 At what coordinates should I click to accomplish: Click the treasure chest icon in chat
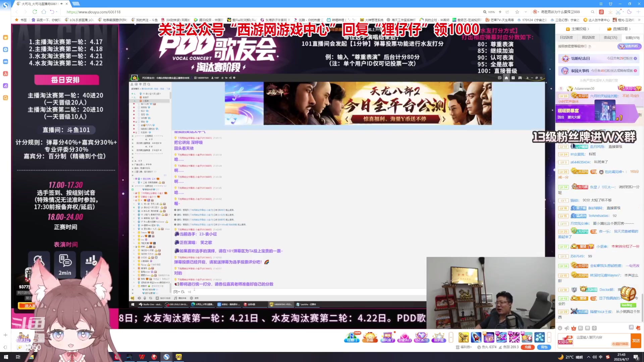pyautogui.click(x=628, y=294)
